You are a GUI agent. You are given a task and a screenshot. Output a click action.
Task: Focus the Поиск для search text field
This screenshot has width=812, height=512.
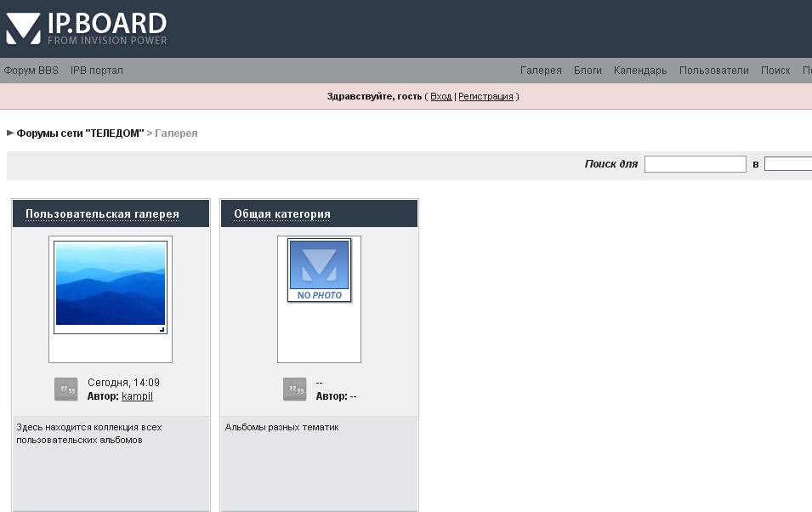[x=695, y=164]
